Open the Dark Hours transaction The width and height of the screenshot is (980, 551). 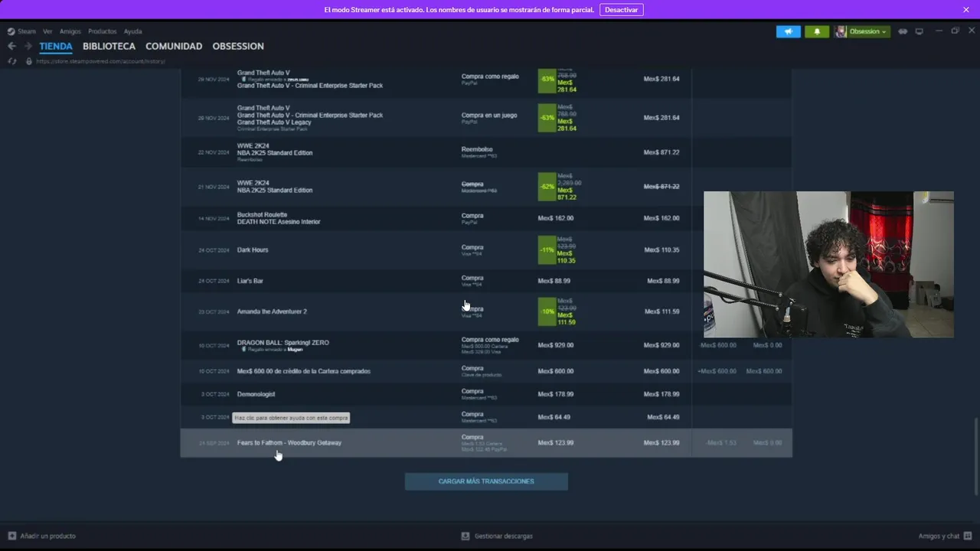pyautogui.click(x=486, y=250)
